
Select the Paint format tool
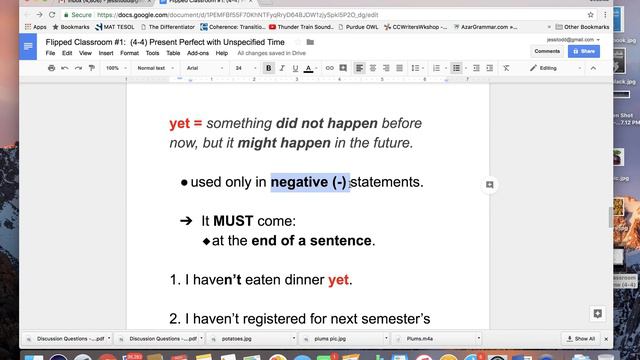coord(91,68)
